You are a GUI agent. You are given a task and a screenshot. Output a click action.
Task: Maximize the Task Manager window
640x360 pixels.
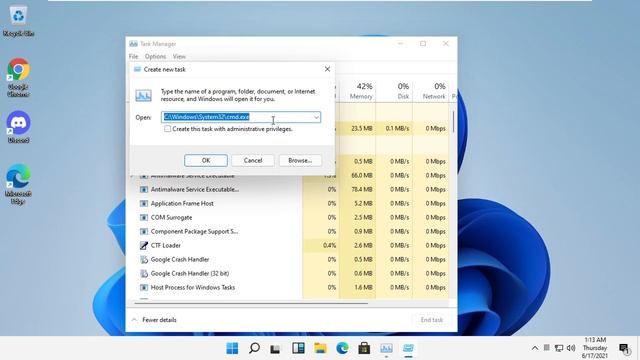pos(423,44)
